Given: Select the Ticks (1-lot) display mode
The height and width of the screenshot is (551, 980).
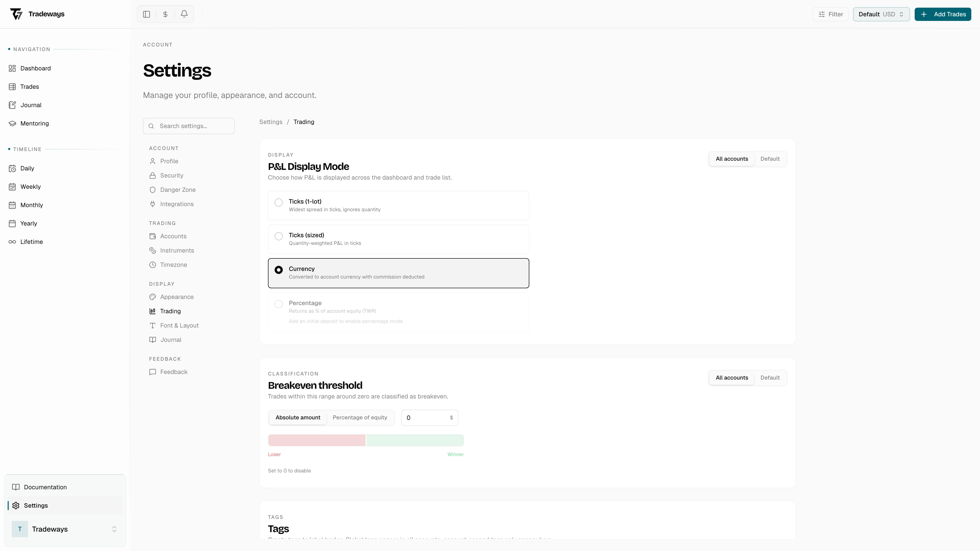Looking at the screenshot, I should (x=279, y=203).
